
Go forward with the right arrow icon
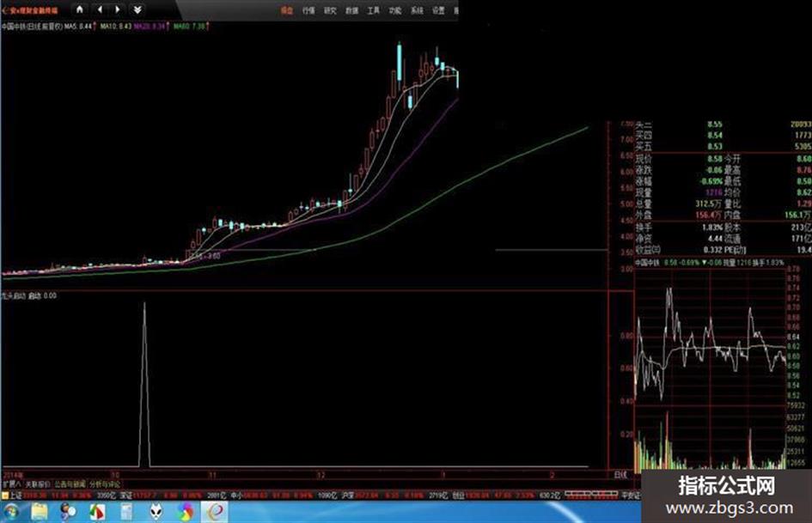tap(118, 9)
